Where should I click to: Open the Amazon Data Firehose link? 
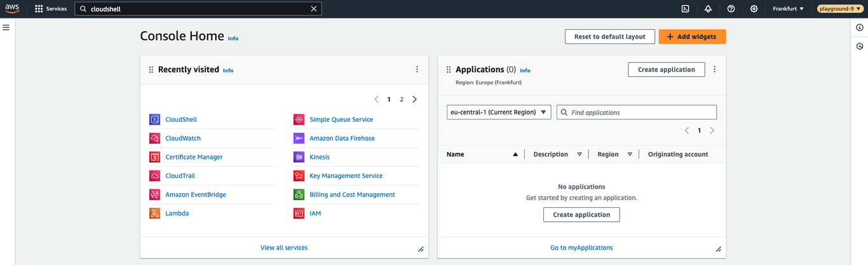tap(342, 138)
